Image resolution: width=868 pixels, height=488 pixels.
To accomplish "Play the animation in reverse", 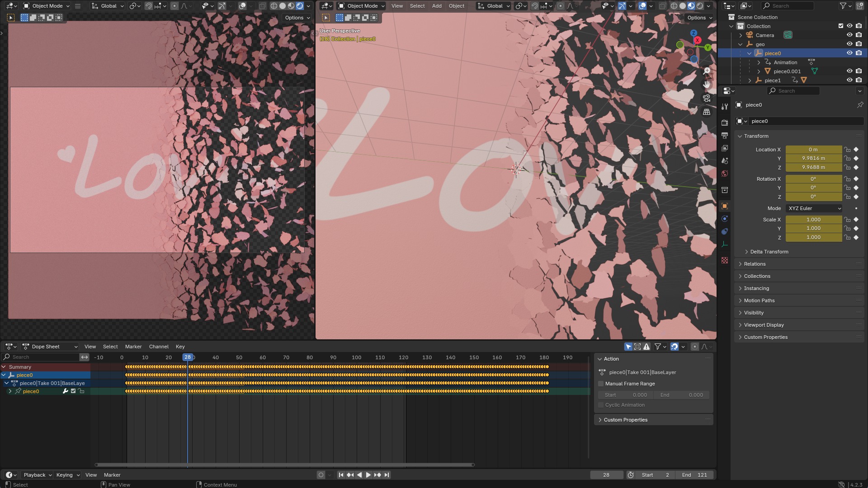I will tap(359, 475).
